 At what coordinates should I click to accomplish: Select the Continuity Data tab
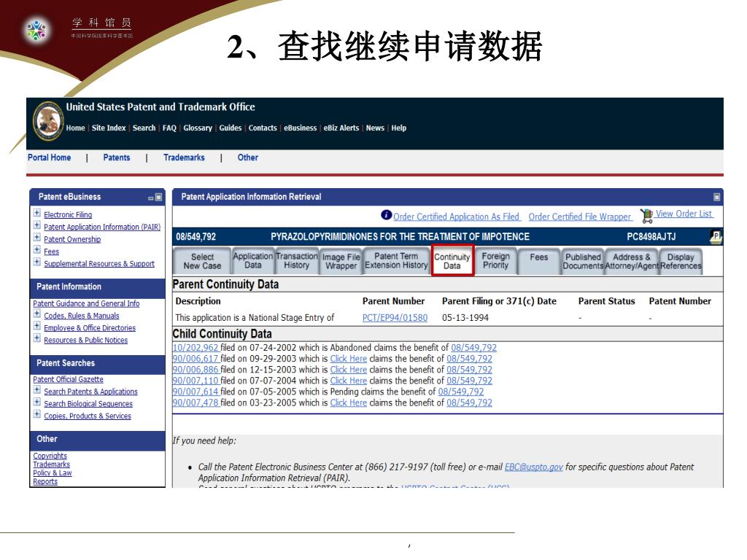point(452,261)
